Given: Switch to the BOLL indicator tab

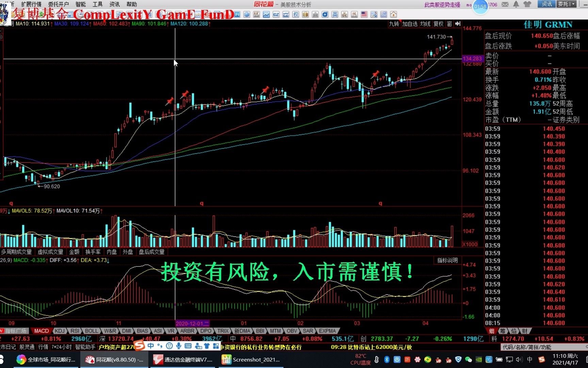Looking at the screenshot, I should [91, 331].
